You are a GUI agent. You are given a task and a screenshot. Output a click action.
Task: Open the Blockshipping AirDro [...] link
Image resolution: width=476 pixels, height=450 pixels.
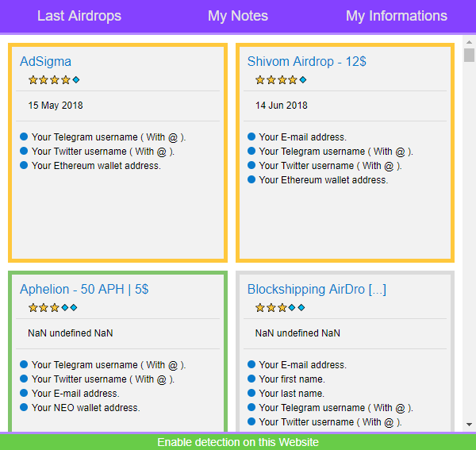[x=317, y=289]
